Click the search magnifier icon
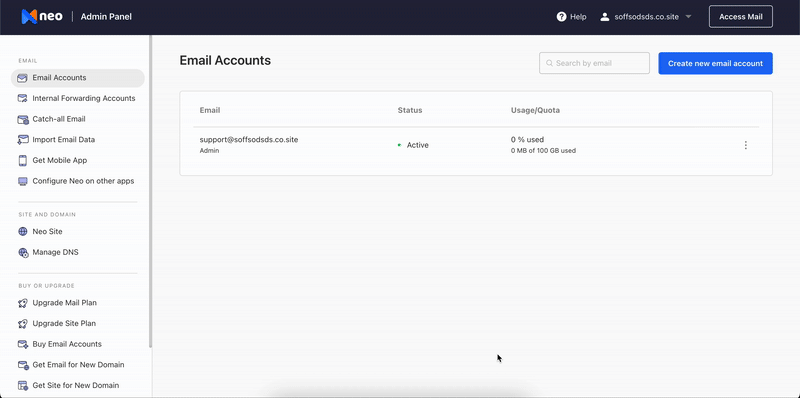 [x=549, y=63]
